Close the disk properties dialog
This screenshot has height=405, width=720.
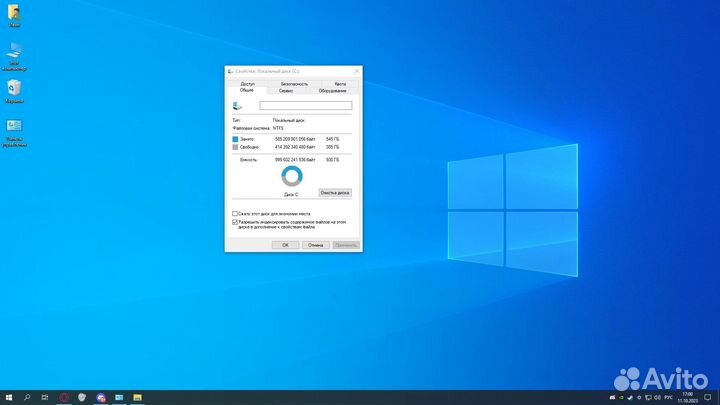[x=357, y=71]
